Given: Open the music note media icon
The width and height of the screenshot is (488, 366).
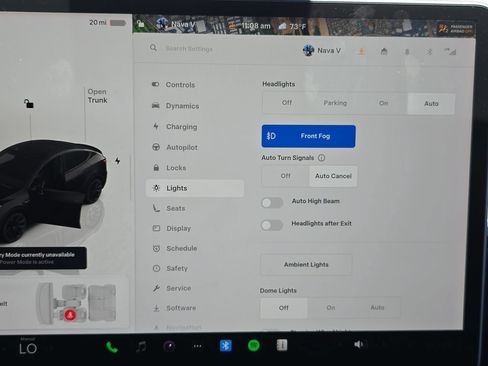Looking at the screenshot, I should (x=141, y=347).
